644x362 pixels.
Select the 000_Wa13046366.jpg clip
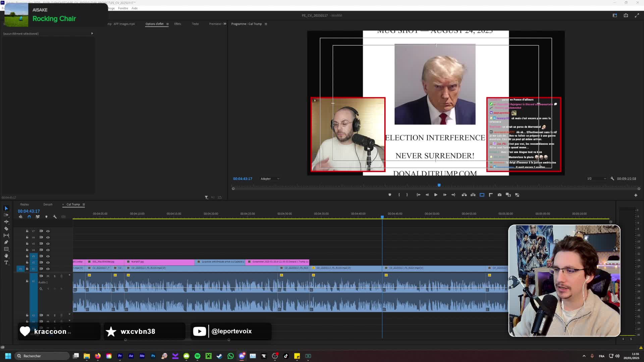(105, 262)
